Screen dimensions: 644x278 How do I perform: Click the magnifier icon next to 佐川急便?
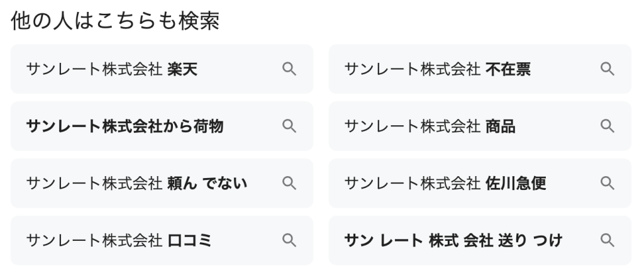607,183
